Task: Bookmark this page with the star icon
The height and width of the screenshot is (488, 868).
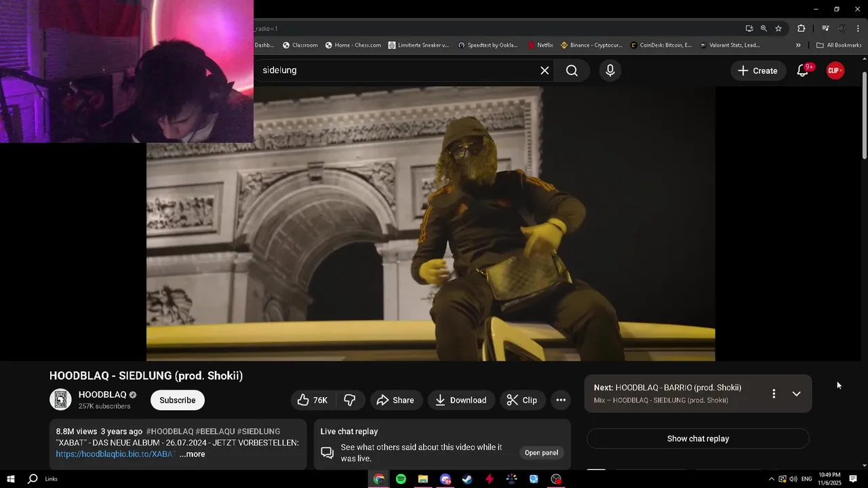Action: tap(778, 28)
